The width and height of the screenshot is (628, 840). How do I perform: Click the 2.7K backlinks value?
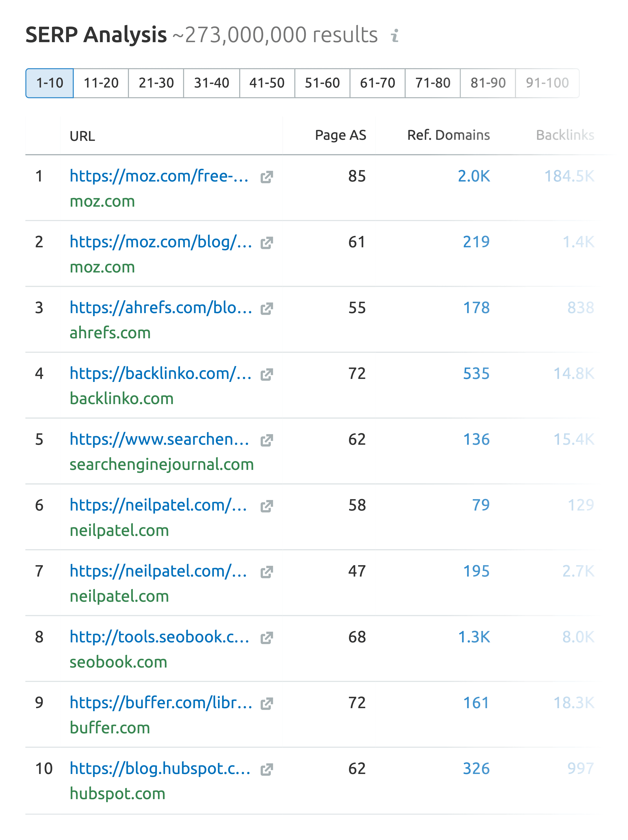[578, 571]
